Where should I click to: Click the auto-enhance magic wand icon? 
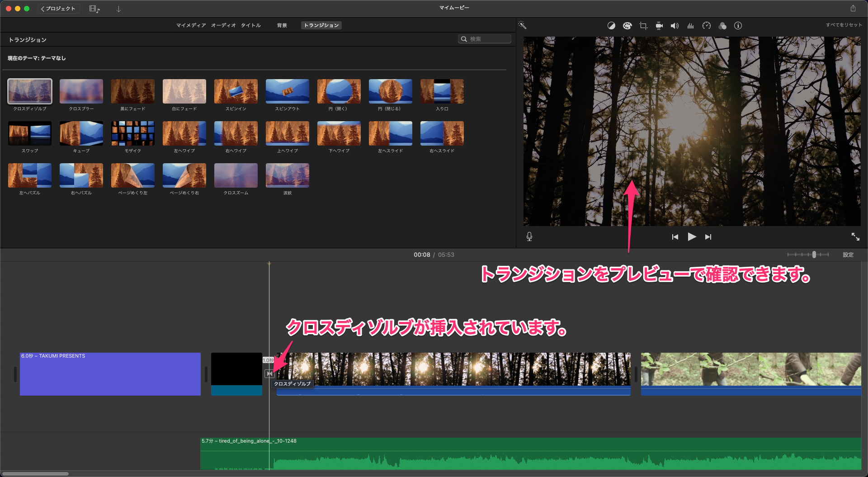(522, 25)
